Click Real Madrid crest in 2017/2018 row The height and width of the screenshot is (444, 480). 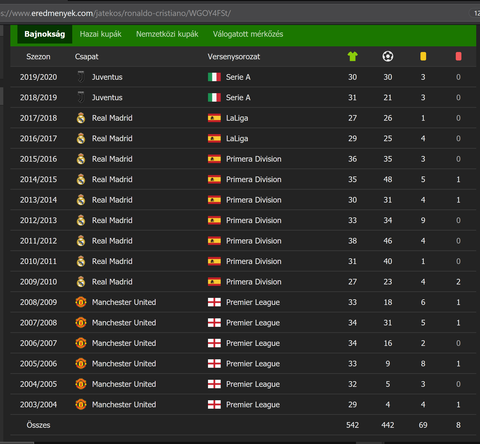(81, 118)
